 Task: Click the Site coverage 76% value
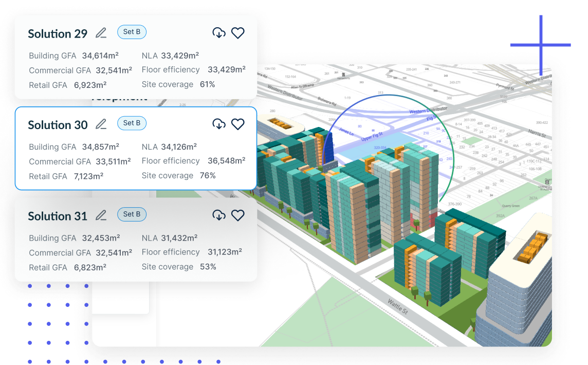[x=208, y=176]
